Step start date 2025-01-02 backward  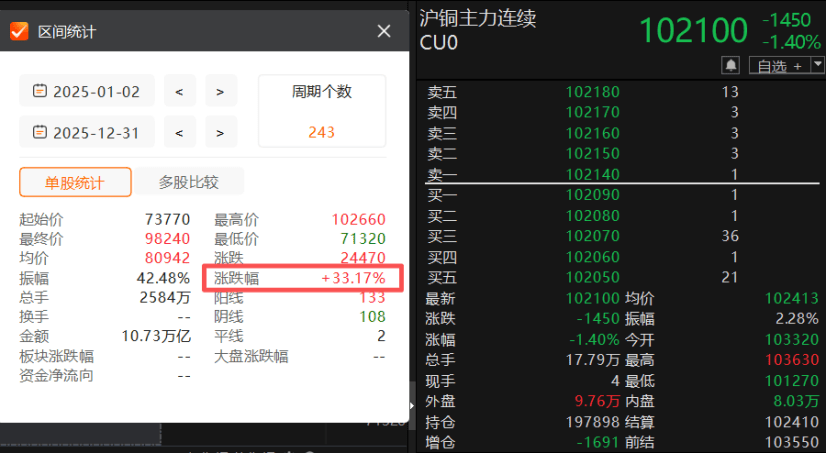[x=179, y=91]
